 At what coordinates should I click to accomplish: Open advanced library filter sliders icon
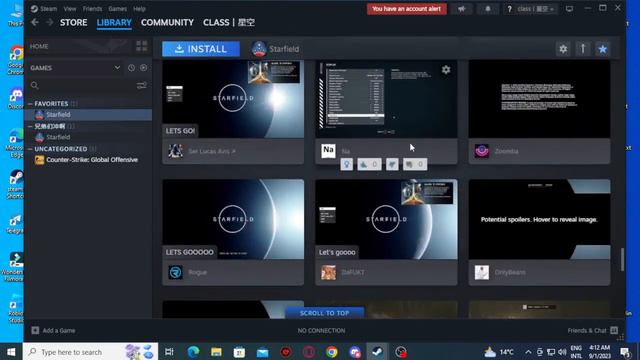(142, 85)
